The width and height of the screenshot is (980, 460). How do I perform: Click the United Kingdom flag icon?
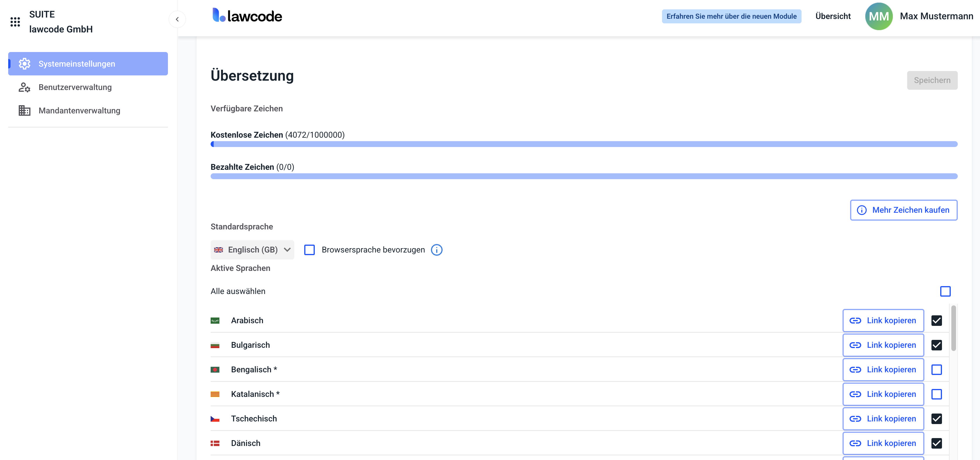point(218,250)
